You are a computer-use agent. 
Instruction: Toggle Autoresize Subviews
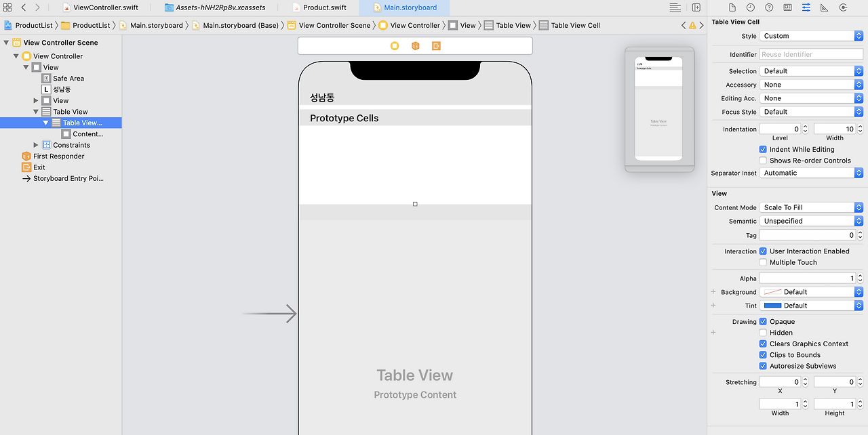[763, 366]
